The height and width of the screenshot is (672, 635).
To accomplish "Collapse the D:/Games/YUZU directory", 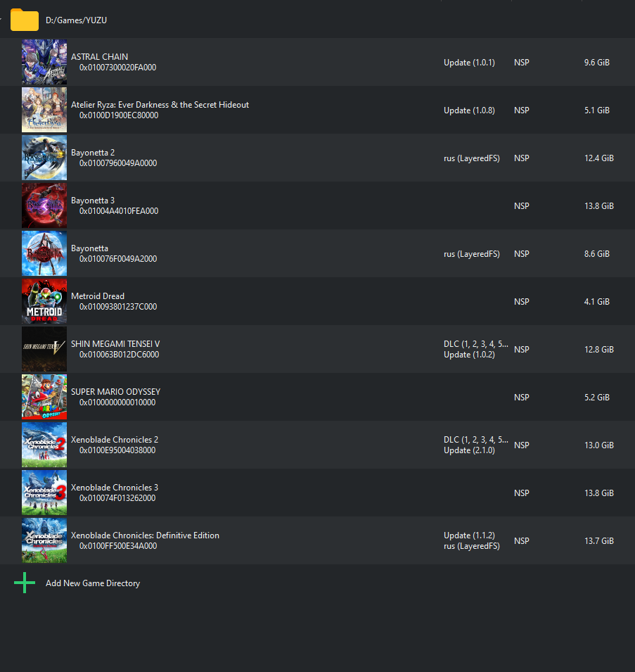I will 1,20.
